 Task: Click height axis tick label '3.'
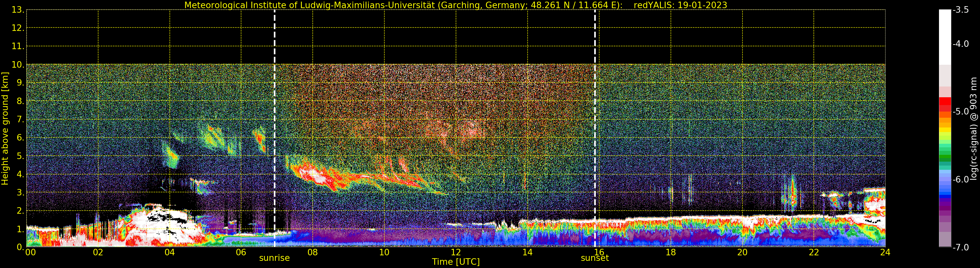(x=20, y=192)
